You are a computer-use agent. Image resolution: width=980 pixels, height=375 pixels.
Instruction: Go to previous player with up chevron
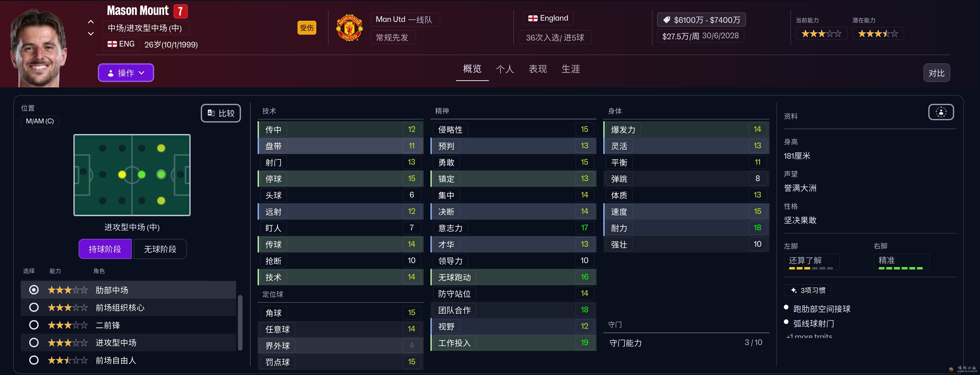(91, 22)
